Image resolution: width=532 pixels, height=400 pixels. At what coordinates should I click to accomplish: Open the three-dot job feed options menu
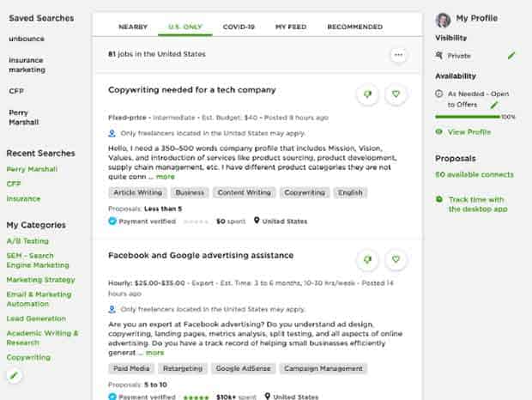click(x=398, y=55)
